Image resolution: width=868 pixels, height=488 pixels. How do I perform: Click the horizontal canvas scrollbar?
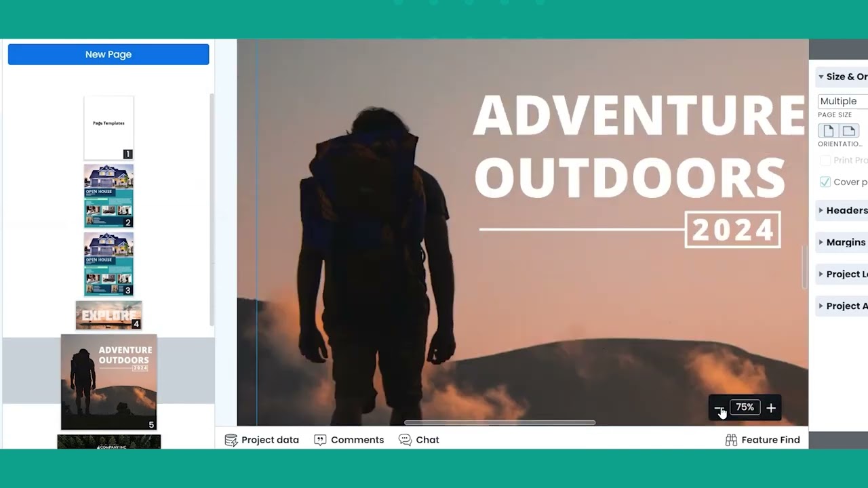(x=500, y=422)
